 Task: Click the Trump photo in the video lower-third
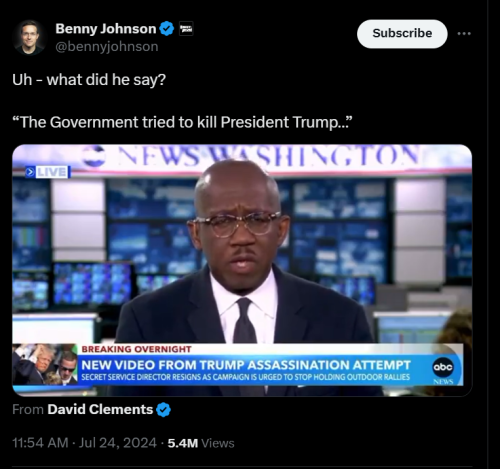tap(45, 364)
